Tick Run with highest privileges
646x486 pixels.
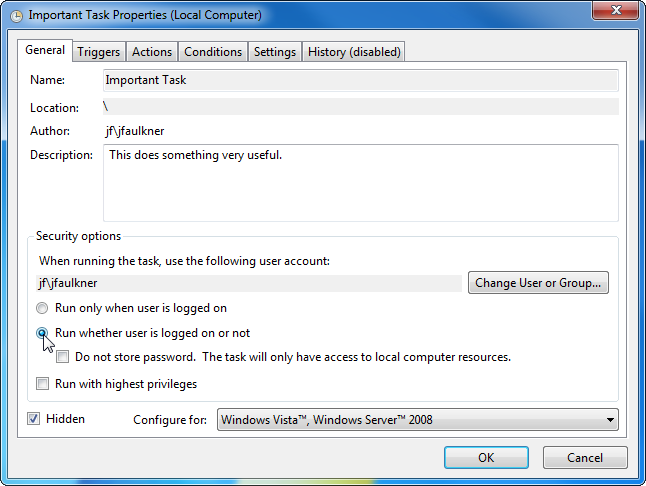tap(42, 384)
